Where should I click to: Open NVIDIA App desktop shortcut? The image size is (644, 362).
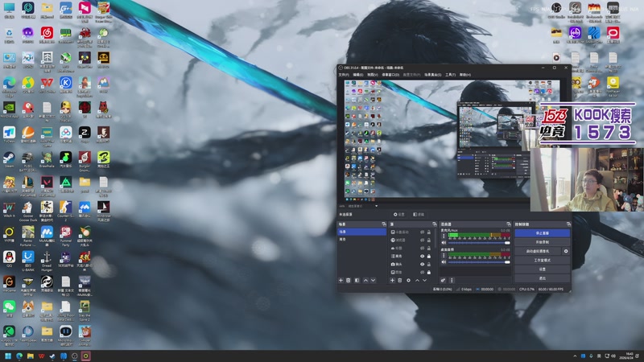pyautogui.click(x=9, y=109)
